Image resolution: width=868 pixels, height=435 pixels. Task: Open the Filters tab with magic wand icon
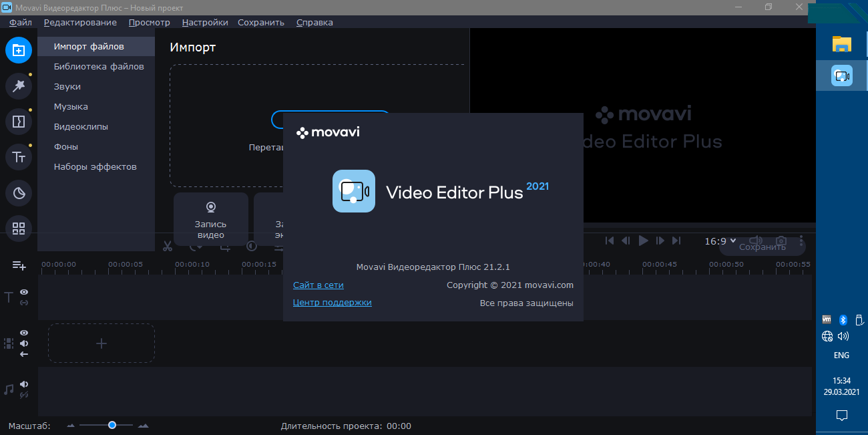coord(19,86)
